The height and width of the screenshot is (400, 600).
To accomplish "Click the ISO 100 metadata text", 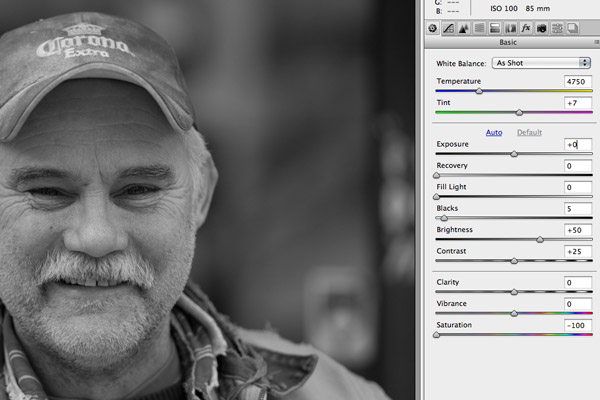I will pyautogui.click(x=504, y=8).
